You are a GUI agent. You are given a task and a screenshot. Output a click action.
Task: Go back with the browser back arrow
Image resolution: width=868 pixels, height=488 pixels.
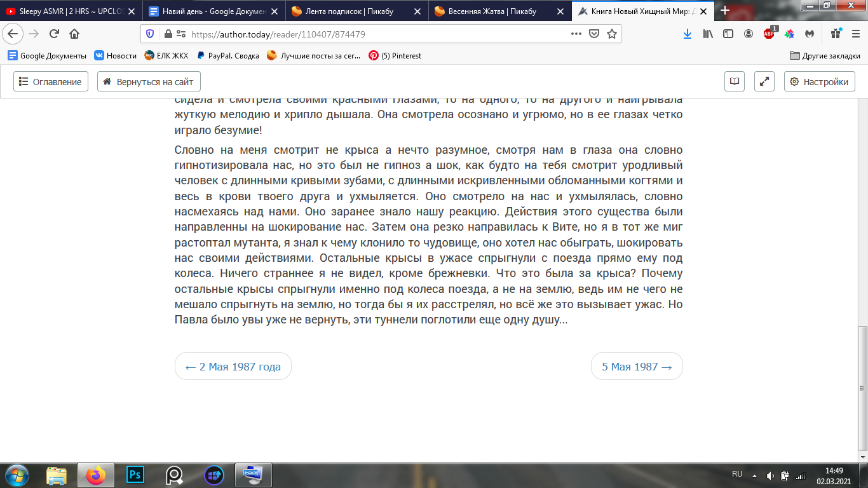(14, 34)
